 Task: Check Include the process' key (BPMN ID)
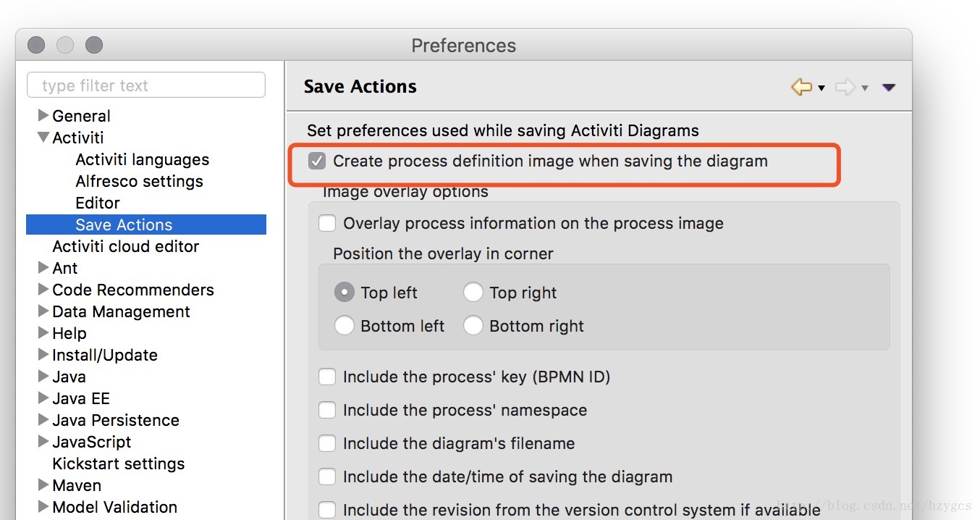click(327, 377)
